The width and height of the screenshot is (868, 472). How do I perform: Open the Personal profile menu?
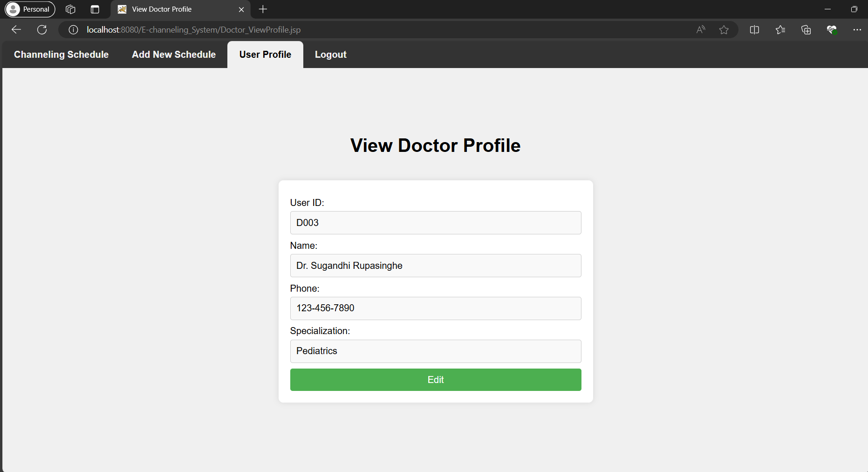[30, 9]
